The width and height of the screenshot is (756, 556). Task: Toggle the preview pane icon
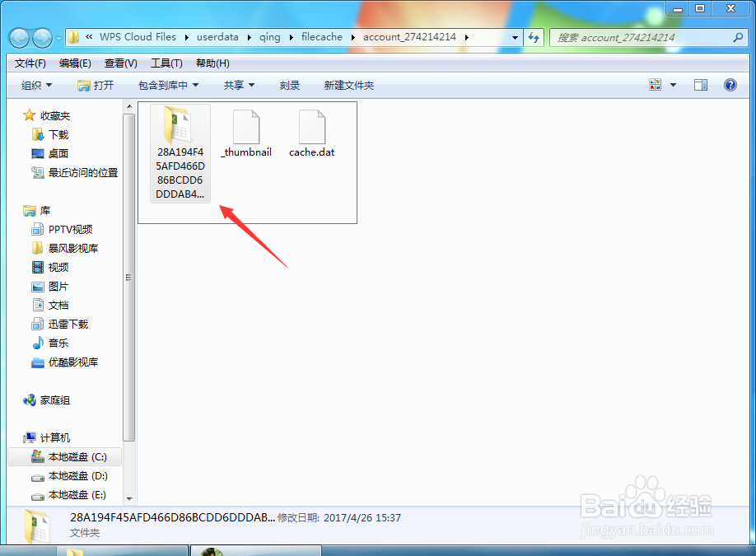click(x=701, y=85)
